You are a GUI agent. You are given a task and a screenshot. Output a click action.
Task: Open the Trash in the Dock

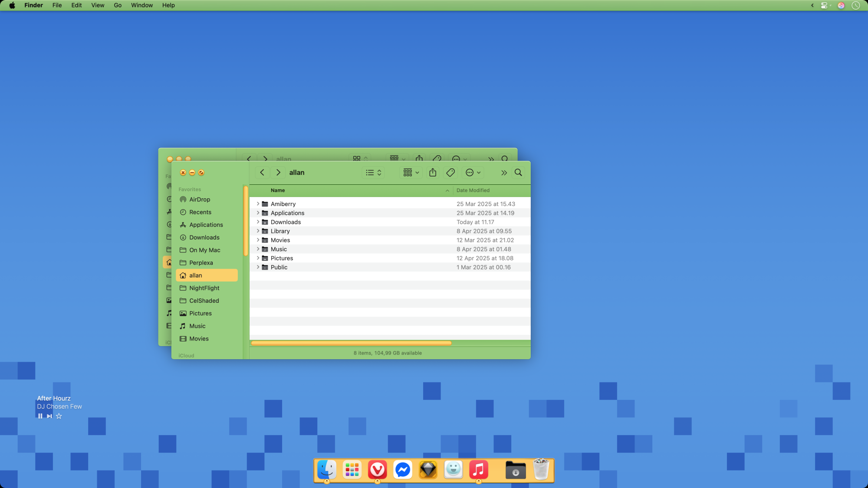[x=541, y=470]
